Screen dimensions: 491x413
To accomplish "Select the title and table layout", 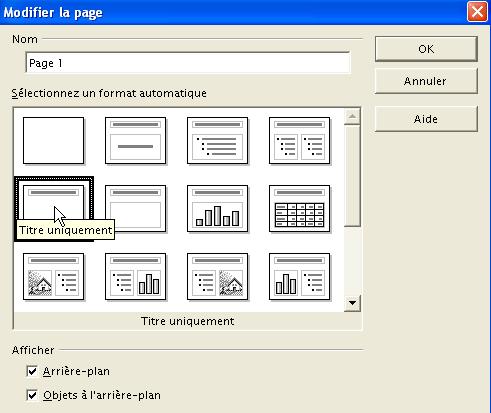I will click(x=299, y=208).
